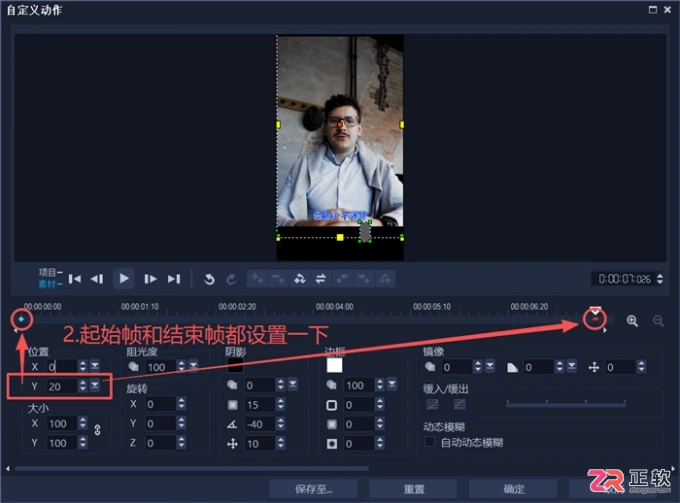Click the shadow angle icon
The height and width of the screenshot is (503, 680).
point(232,424)
